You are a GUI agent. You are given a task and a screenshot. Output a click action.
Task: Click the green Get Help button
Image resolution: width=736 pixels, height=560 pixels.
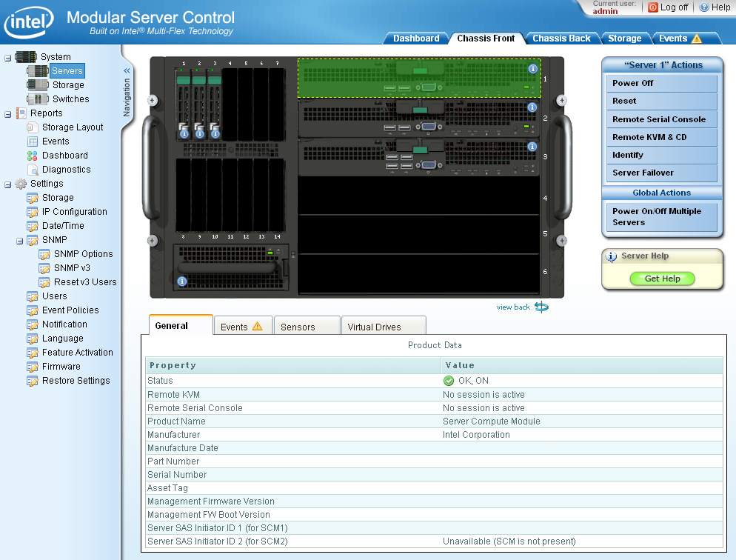(662, 279)
